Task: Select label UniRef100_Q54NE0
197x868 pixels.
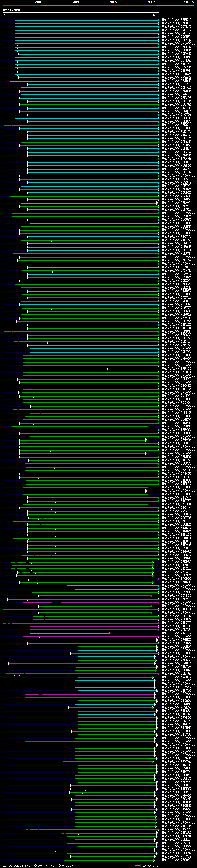Action: pyautogui.click(x=176, y=664)
